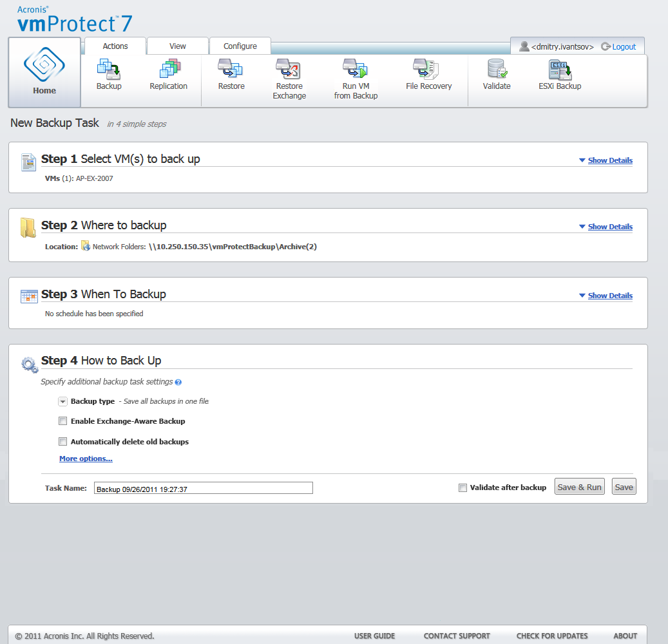Check Automatically delete old backups
This screenshot has width=668, height=644.
pos(63,442)
